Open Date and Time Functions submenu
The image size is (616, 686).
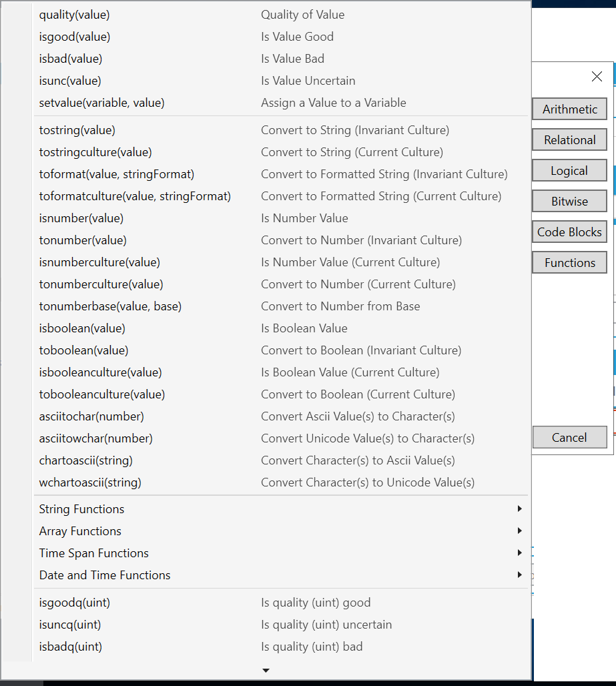(105, 575)
